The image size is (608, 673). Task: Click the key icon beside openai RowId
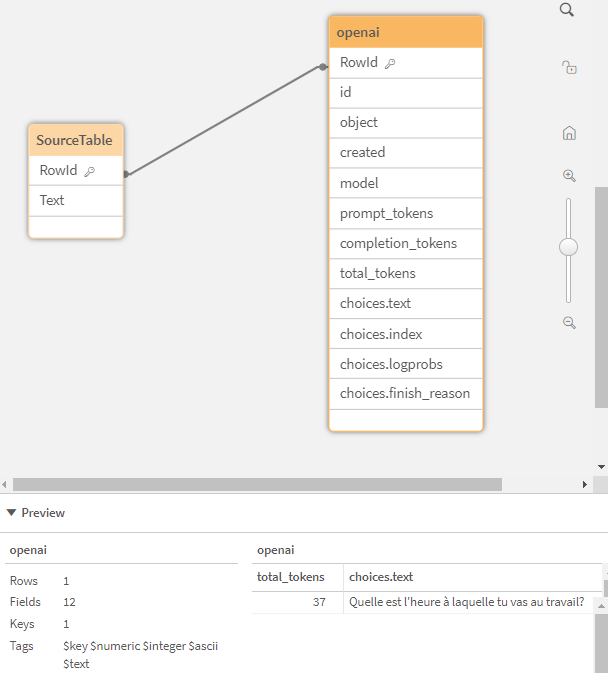click(x=390, y=63)
